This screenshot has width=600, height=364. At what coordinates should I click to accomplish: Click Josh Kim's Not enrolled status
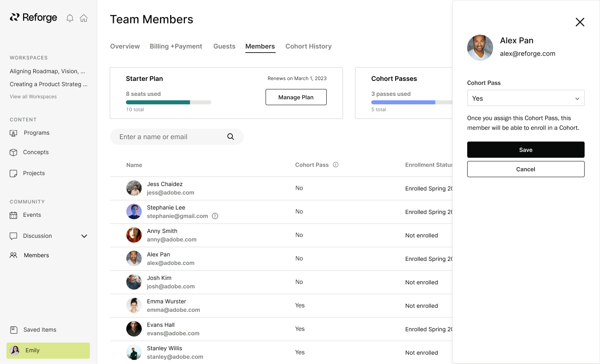tap(421, 282)
